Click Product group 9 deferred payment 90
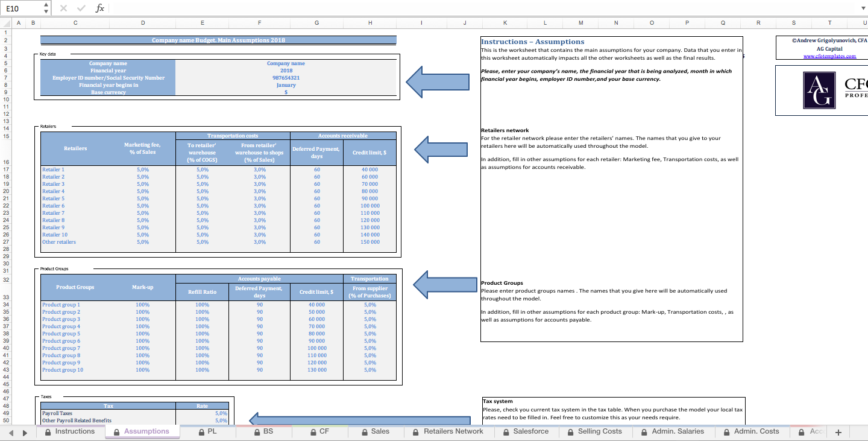 [x=259, y=363]
